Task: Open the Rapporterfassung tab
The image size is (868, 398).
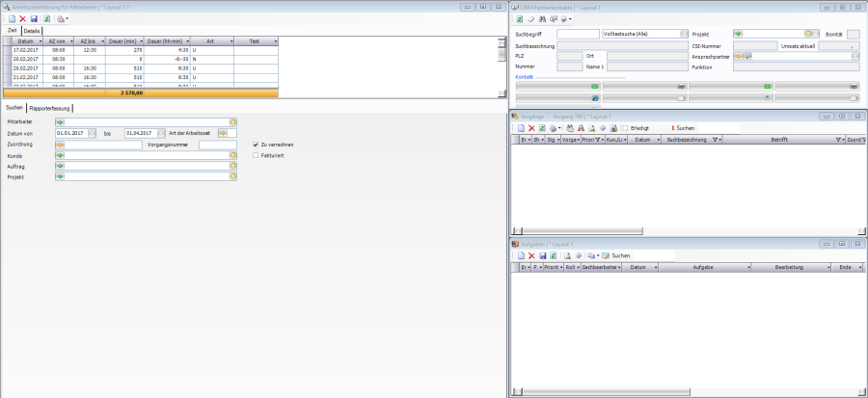Action: point(48,108)
